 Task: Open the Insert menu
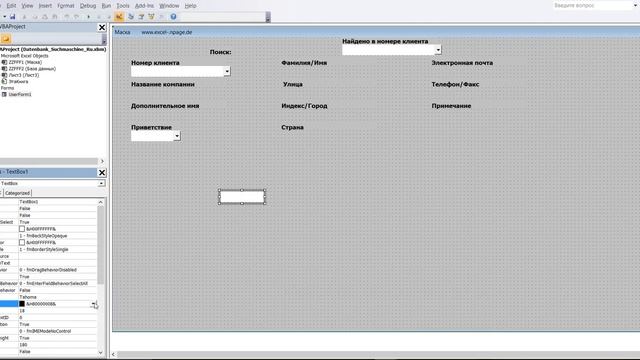tap(45, 6)
